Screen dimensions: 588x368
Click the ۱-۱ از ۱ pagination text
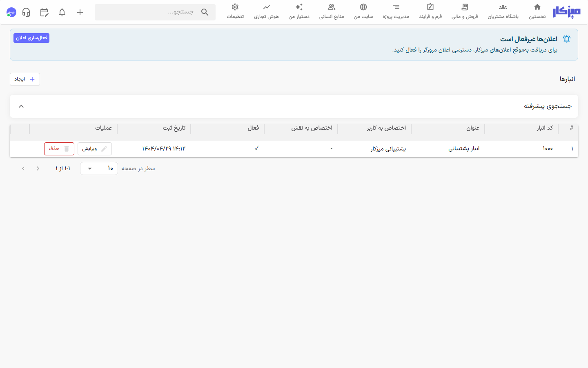click(x=63, y=168)
